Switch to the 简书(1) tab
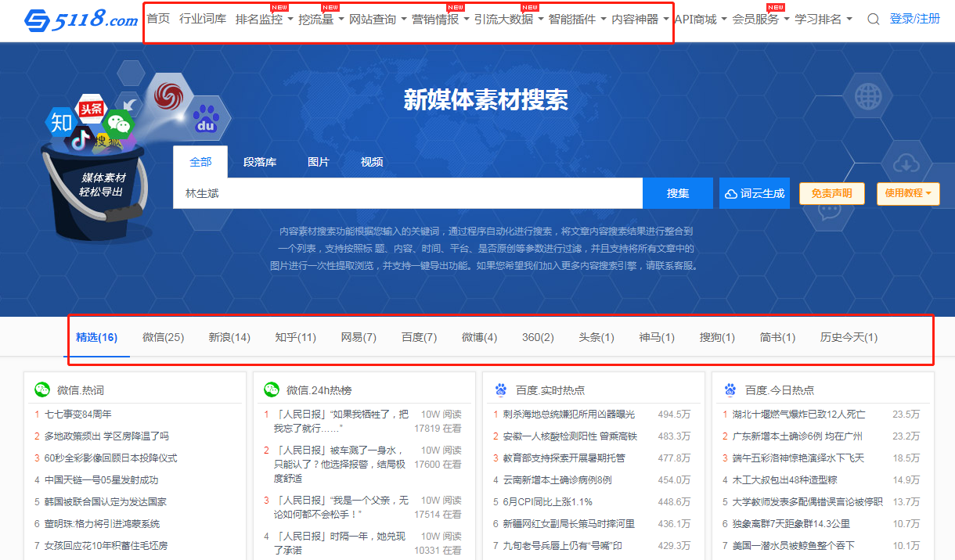 777,337
